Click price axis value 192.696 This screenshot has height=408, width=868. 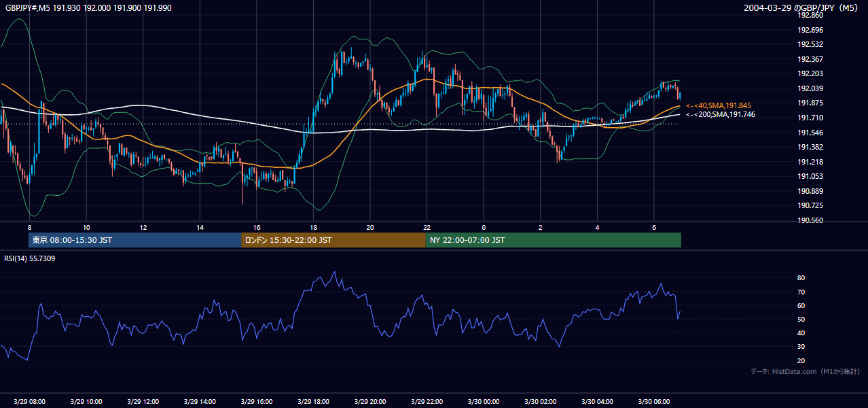(811, 30)
